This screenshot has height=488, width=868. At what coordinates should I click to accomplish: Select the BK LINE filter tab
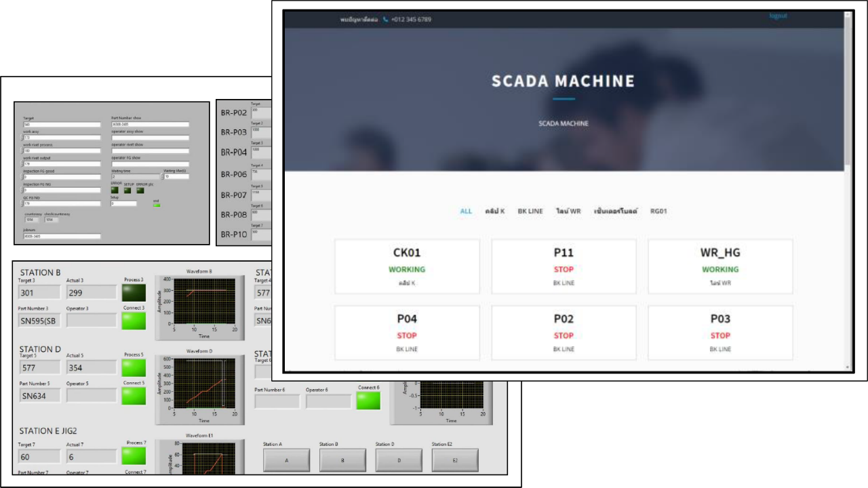point(530,211)
